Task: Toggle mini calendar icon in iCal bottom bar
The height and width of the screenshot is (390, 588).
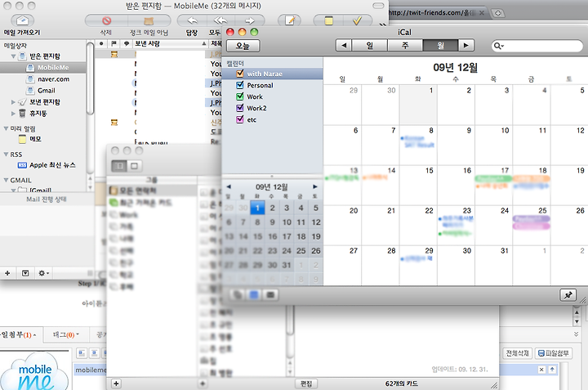Action: [x=254, y=295]
